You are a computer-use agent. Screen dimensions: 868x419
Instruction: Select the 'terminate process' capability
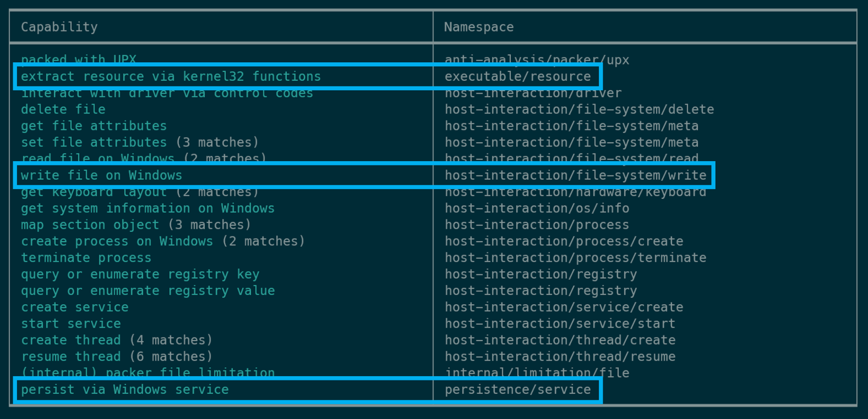coord(86,258)
